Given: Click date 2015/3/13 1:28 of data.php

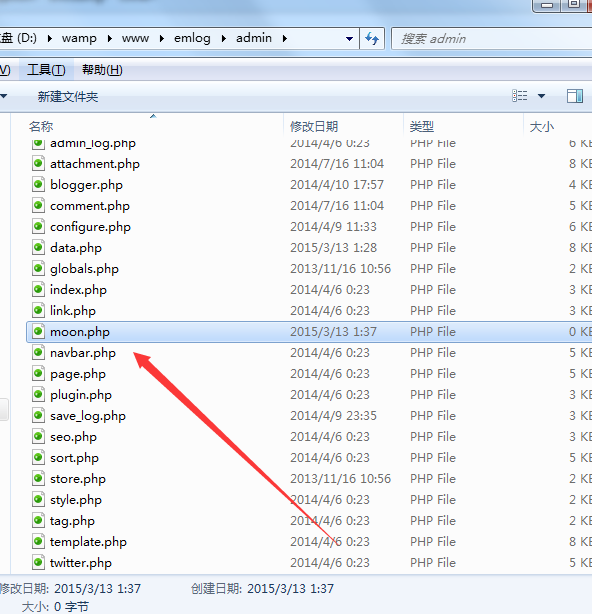Looking at the screenshot, I should click(333, 247).
